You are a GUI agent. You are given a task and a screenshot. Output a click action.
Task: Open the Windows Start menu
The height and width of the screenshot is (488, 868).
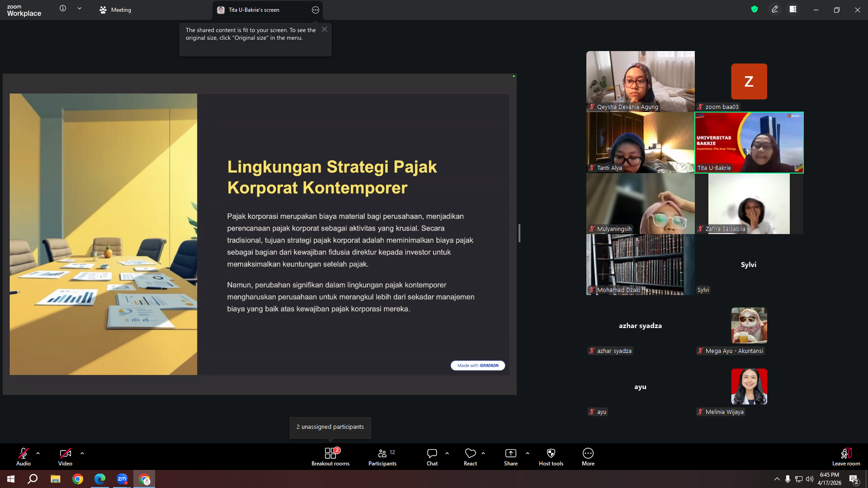11,479
